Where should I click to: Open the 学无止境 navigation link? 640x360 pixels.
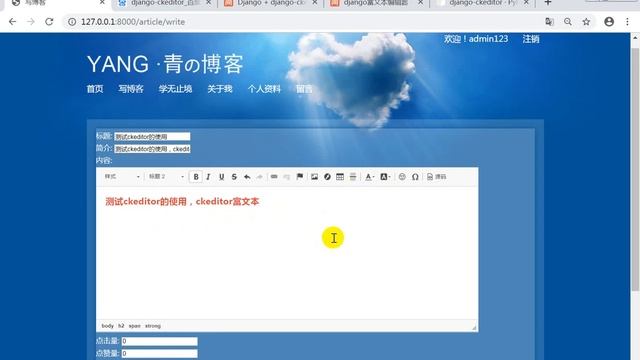[x=175, y=89]
